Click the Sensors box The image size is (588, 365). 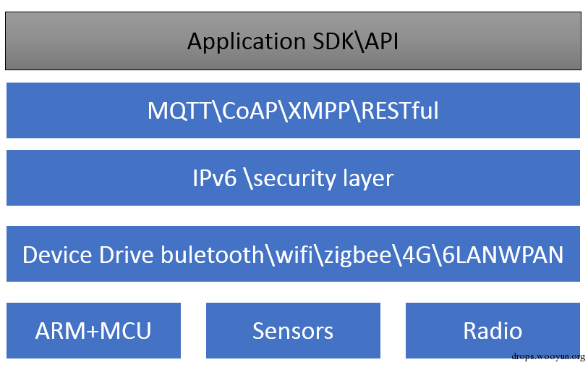point(293,331)
